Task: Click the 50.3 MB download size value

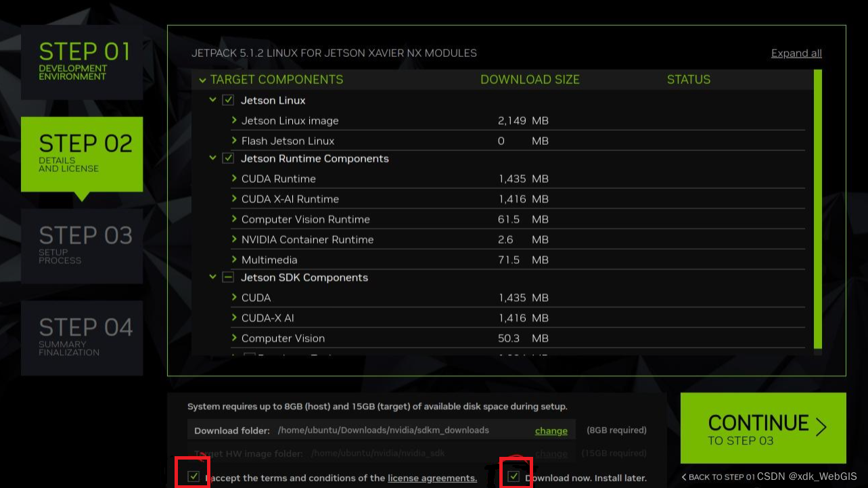Action: (523, 338)
